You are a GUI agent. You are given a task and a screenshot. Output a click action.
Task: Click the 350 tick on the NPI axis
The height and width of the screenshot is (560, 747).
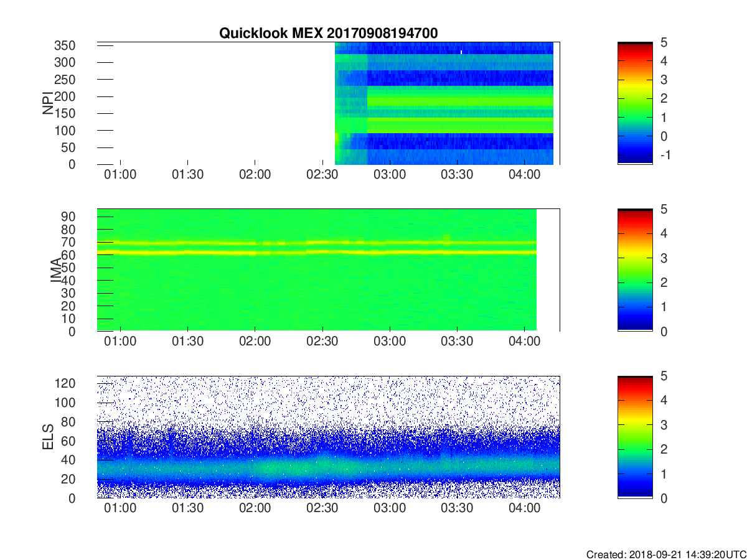coord(65,46)
